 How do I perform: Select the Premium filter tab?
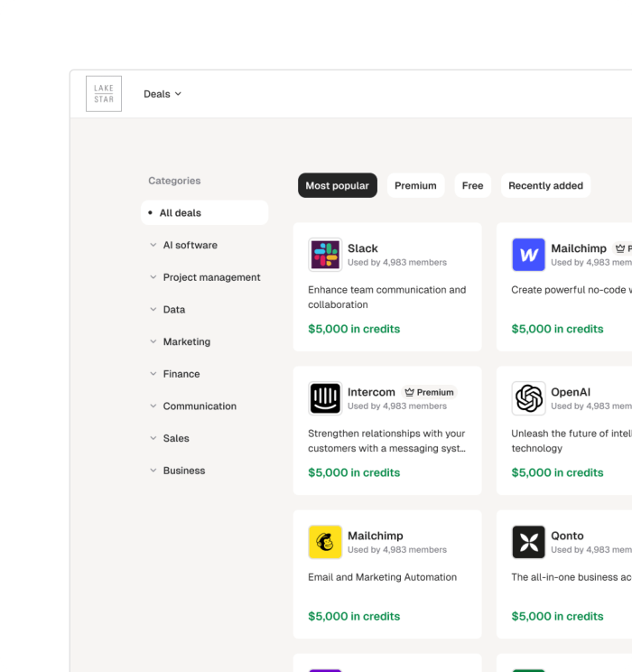(x=415, y=185)
